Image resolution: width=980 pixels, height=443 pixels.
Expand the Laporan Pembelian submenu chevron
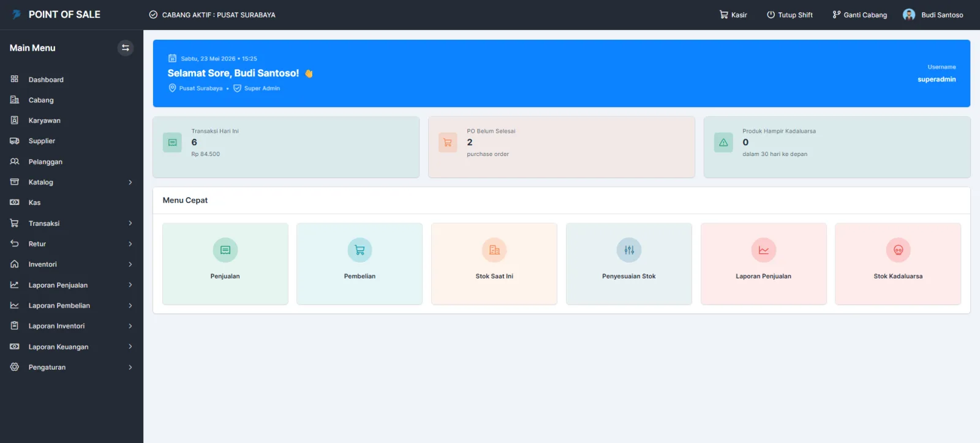[130, 305]
